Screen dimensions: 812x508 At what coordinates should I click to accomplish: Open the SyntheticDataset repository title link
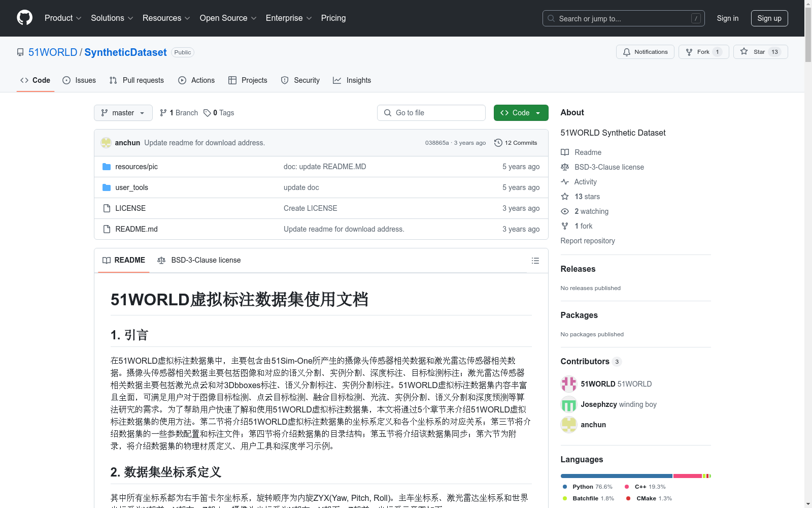pyautogui.click(x=125, y=52)
